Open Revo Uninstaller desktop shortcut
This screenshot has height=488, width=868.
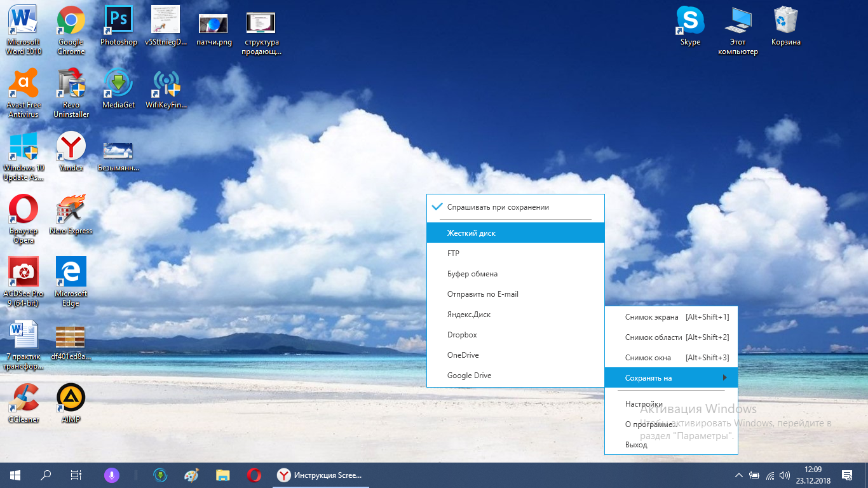point(71,93)
